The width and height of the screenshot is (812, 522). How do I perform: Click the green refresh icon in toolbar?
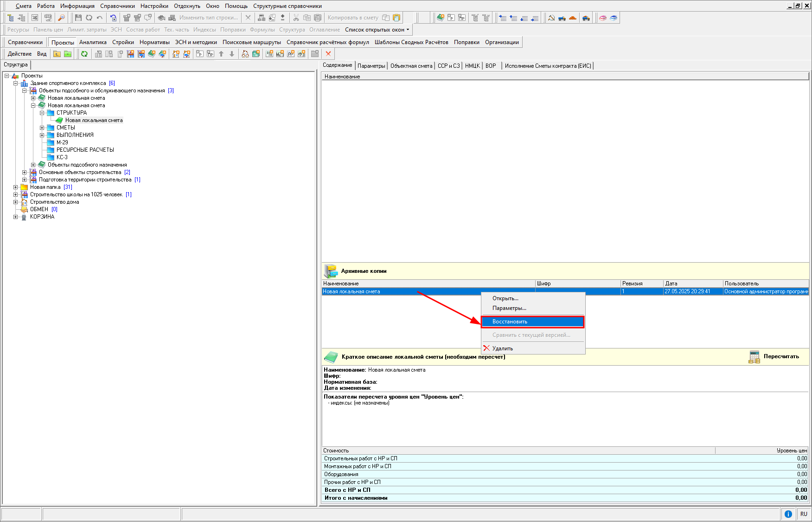pyautogui.click(x=84, y=54)
